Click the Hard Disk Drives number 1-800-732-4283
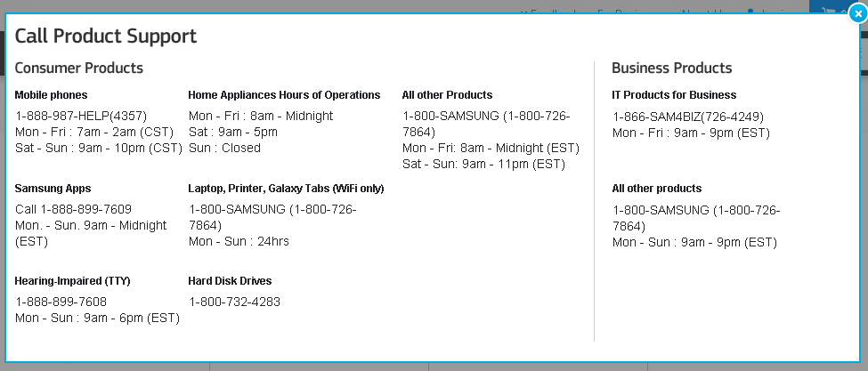The width and height of the screenshot is (868, 371). coord(235,302)
